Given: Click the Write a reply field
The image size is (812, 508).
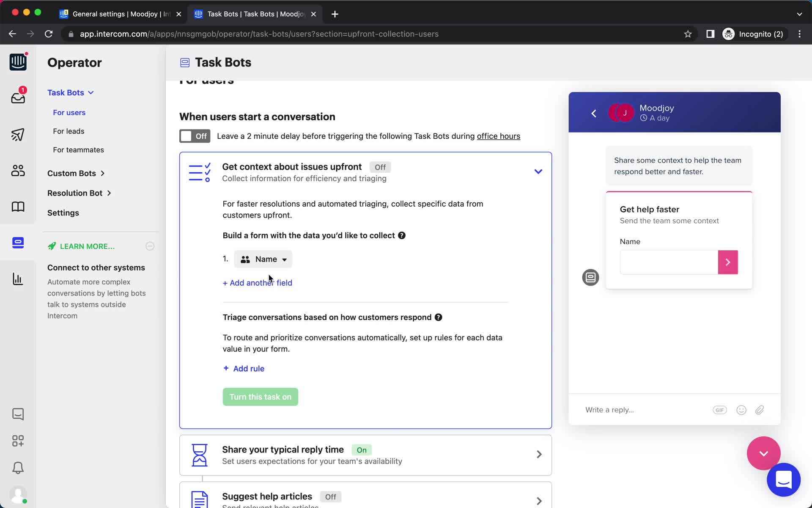Looking at the screenshot, I should pyautogui.click(x=609, y=410).
